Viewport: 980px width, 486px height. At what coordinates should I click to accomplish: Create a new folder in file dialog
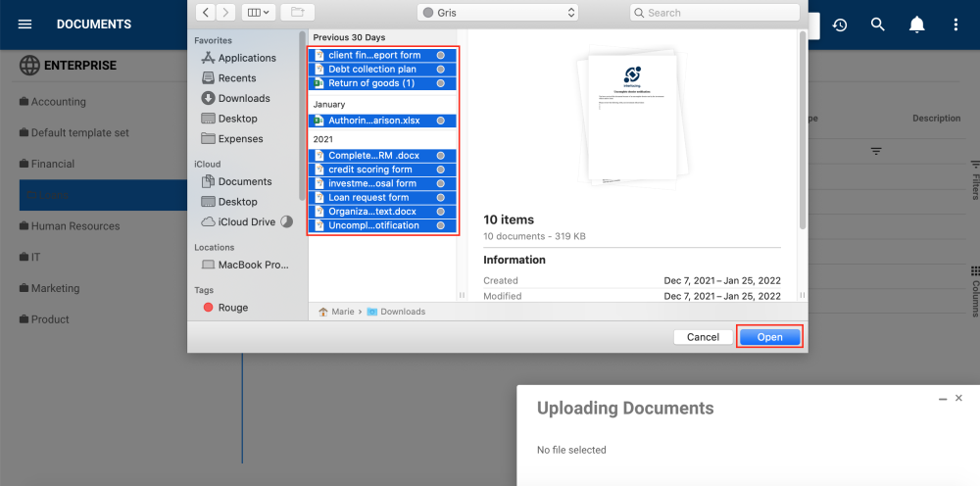[298, 12]
